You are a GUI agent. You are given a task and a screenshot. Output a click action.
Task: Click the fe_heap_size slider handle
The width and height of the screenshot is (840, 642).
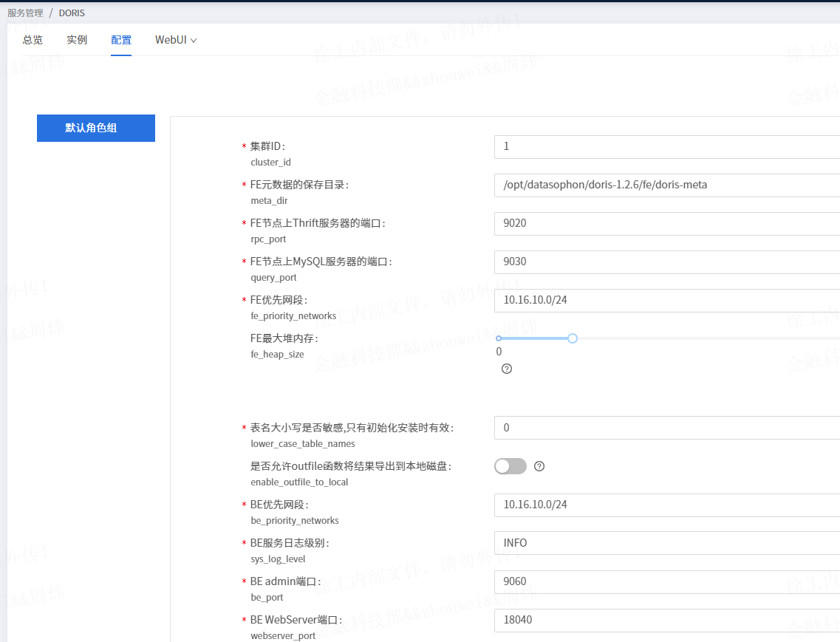pos(572,338)
